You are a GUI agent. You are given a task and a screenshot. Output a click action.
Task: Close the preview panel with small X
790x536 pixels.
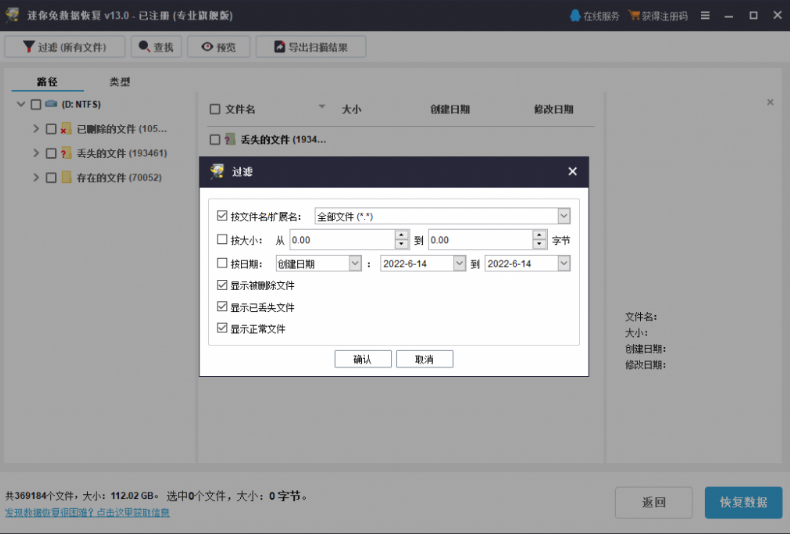pos(770,102)
